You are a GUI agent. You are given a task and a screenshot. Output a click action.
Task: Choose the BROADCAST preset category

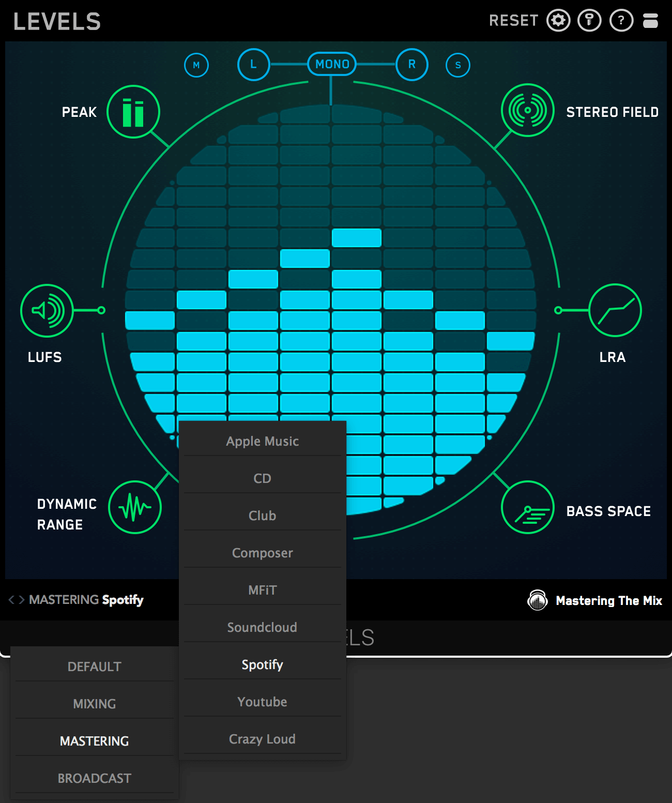point(94,778)
